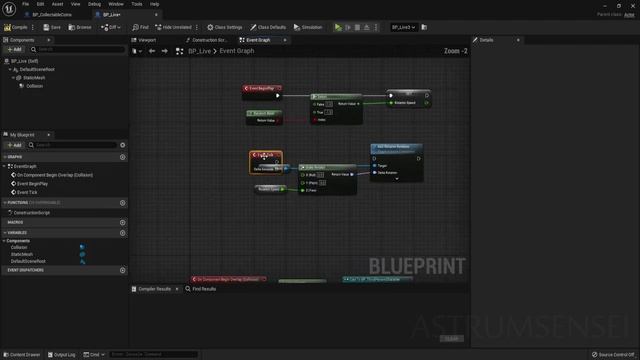Open Class Defaults
The height and width of the screenshot is (360, 640).
point(268,27)
